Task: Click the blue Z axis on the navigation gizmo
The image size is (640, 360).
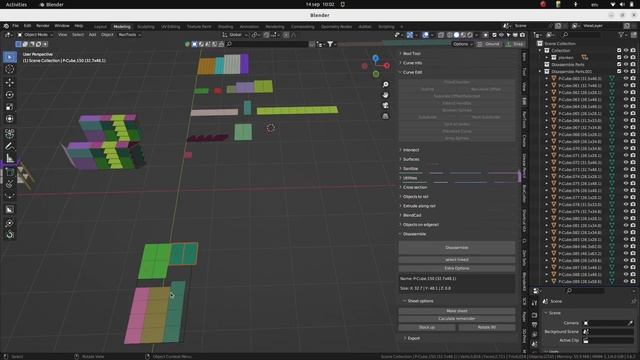Action: coord(376,58)
